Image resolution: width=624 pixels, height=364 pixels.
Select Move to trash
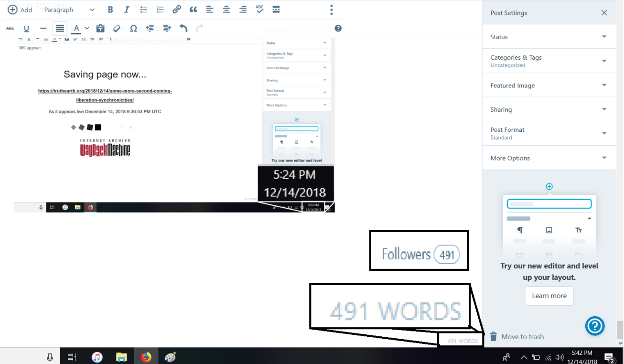(522, 336)
